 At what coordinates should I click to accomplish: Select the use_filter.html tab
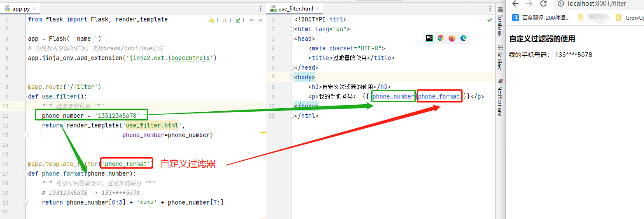[294, 9]
